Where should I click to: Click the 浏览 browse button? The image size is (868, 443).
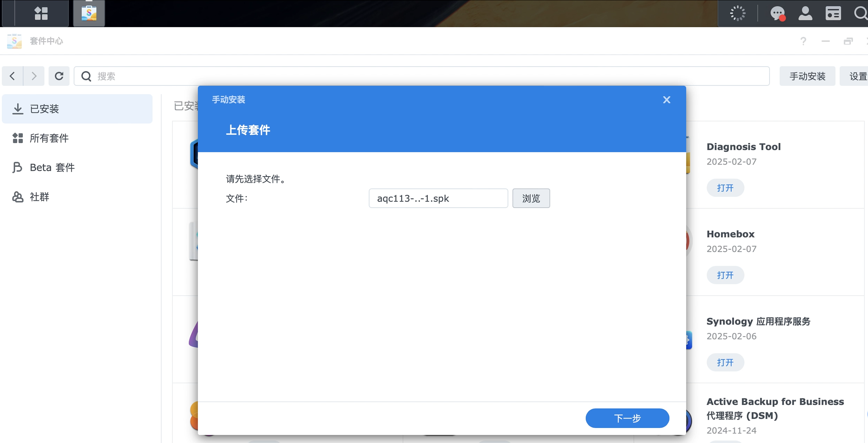(531, 198)
